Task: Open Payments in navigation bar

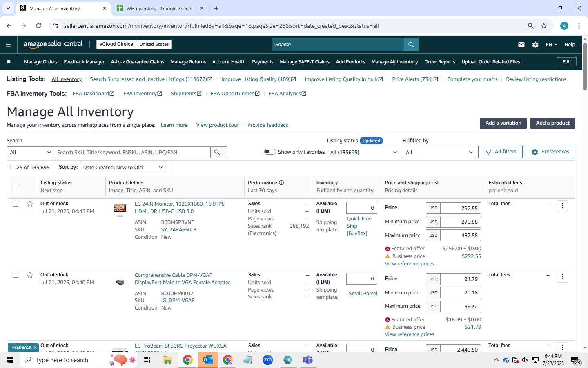Action: [x=263, y=62]
